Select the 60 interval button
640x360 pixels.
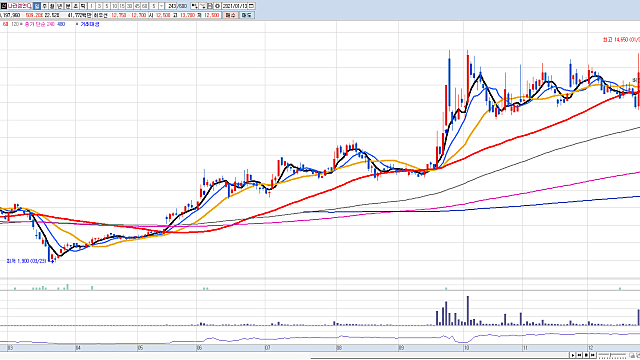tap(144, 6)
